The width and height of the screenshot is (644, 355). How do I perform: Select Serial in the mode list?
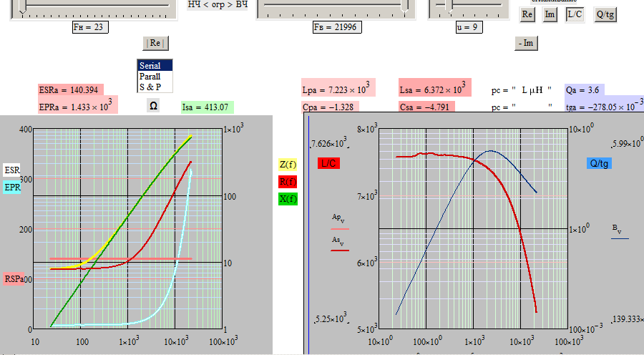[x=155, y=65]
